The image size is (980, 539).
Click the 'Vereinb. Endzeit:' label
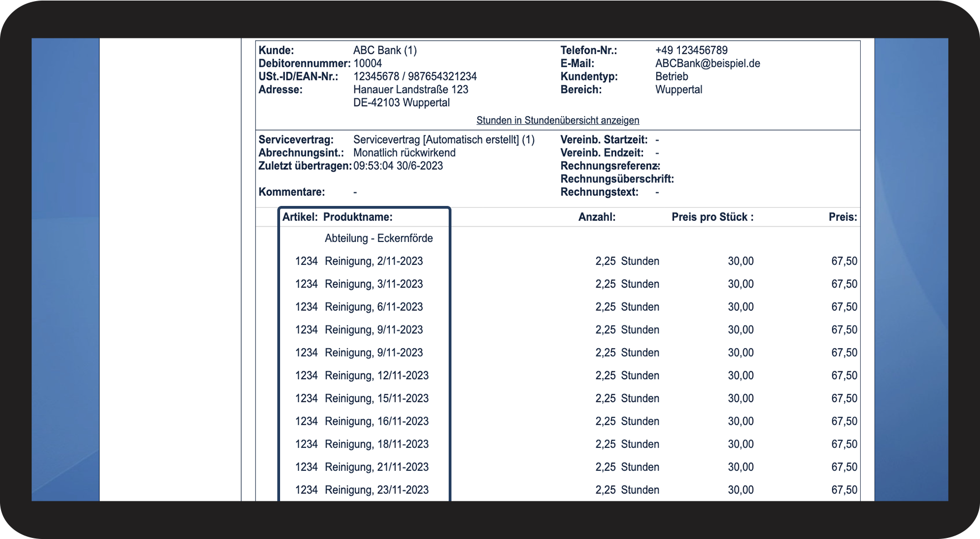602,153
